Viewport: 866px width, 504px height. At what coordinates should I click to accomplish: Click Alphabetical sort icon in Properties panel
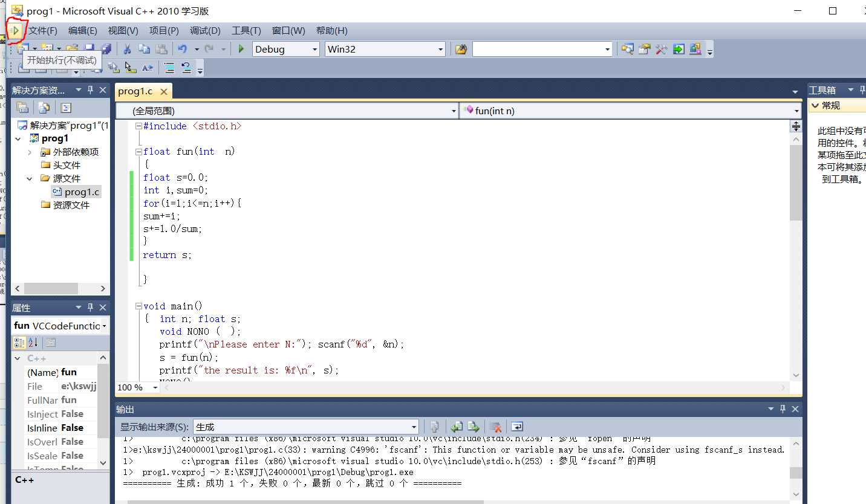tap(33, 343)
